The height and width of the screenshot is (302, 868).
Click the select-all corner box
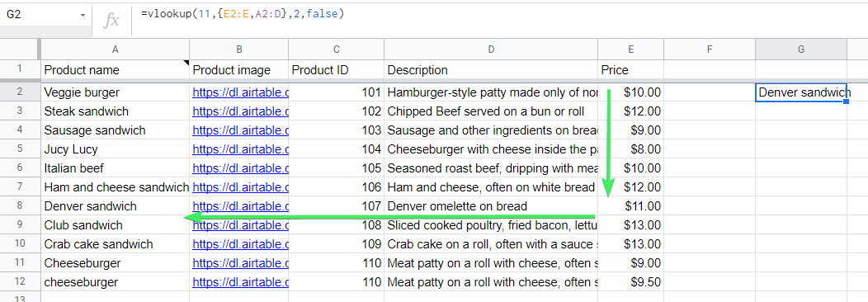coord(20,50)
